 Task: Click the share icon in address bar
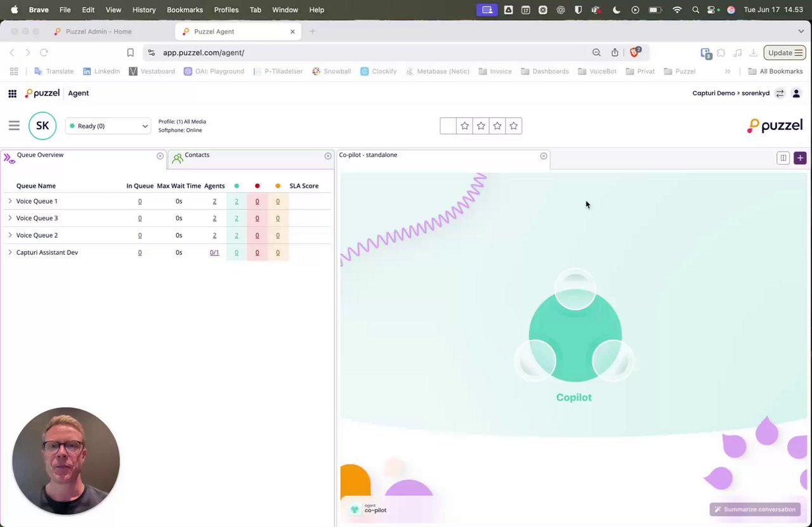click(x=615, y=53)
